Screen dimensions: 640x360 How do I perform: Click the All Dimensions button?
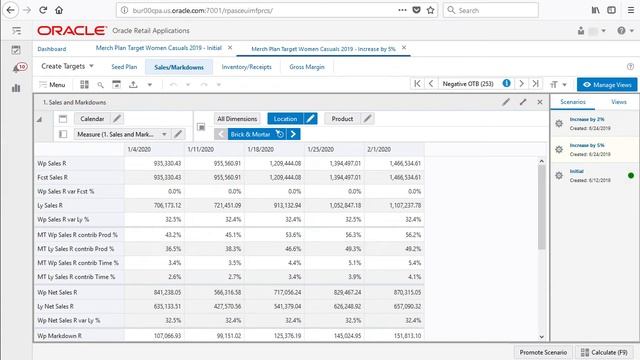[x=237, y=119]
